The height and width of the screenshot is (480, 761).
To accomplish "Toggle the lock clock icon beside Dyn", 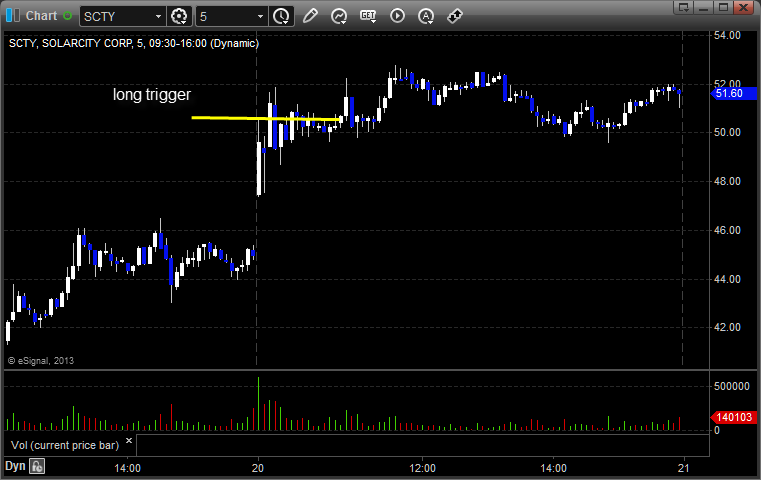I will tap(37, 466).
